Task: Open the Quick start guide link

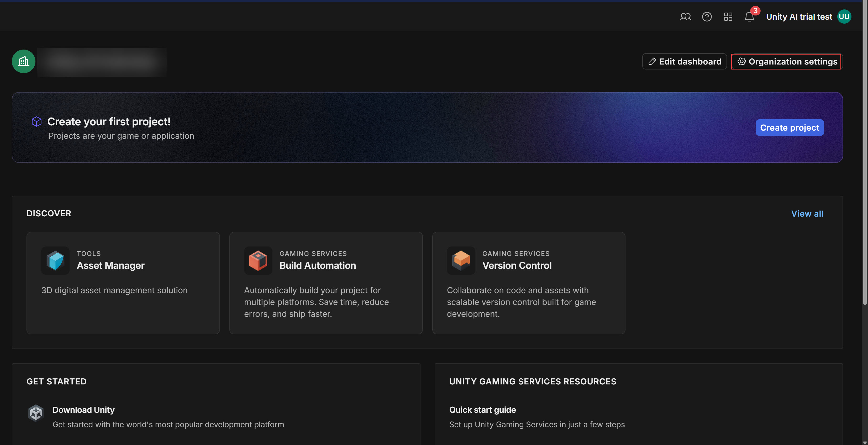Action: pyautogui.click(x=482, y=410)
